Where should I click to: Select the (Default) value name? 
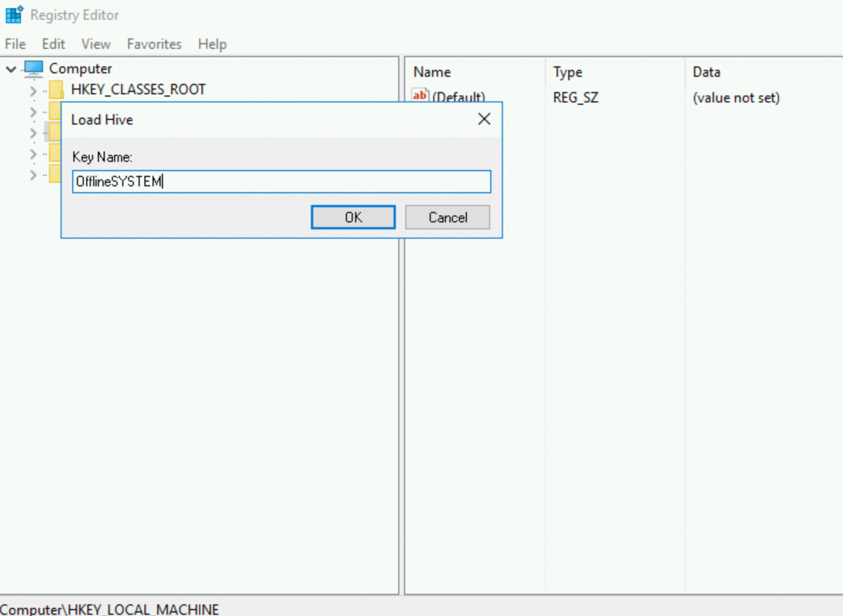pyautogui.click(x=459, y=96)
